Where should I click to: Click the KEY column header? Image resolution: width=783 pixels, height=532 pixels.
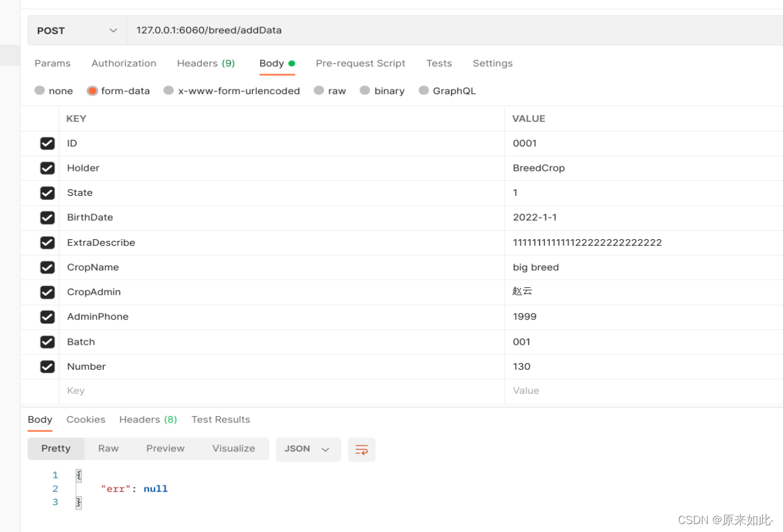tap(76, 119)
